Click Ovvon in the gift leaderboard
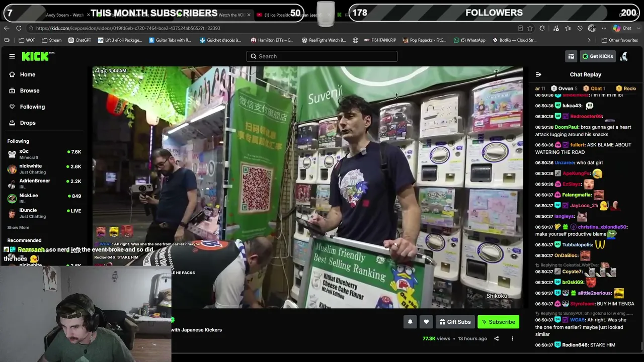The image size is (644, 362). 566,88
